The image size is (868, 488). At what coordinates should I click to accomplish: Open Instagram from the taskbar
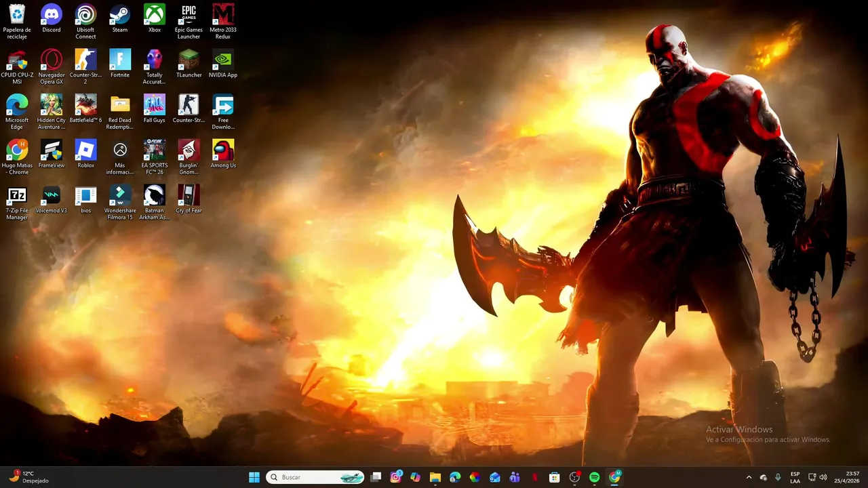pos(396,477)
